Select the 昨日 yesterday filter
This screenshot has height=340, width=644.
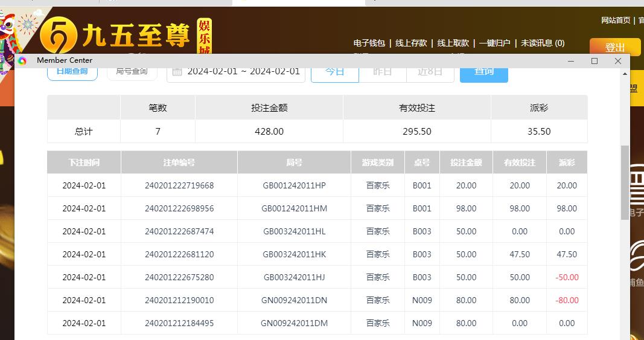[382, 72]
